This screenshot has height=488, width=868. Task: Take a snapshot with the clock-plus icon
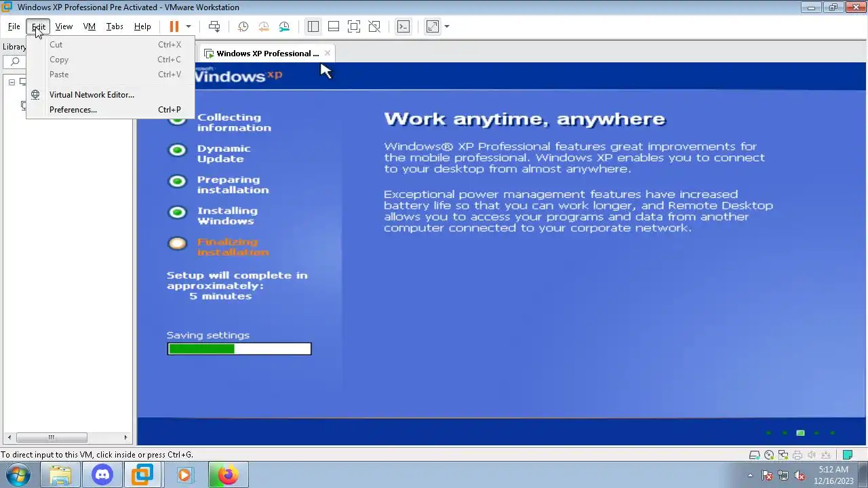243,26
